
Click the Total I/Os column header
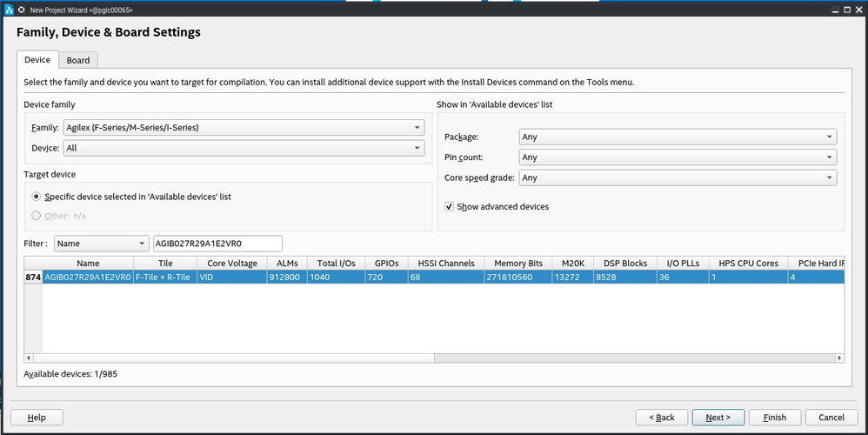pos(337,264)
